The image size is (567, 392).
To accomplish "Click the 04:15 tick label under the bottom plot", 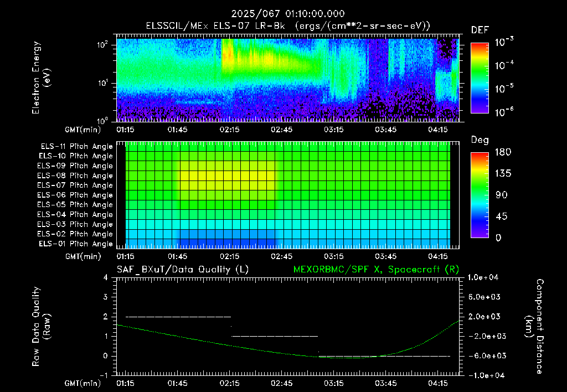I will (x=438, y=383).
